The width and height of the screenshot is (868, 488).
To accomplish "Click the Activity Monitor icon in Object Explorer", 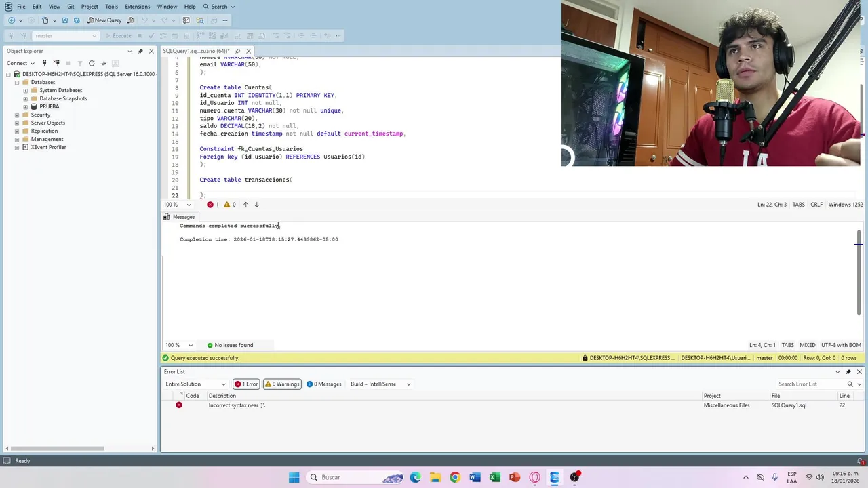I will coord(103,63).
